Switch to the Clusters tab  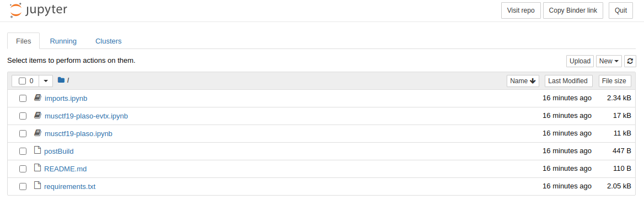[109, 41]
